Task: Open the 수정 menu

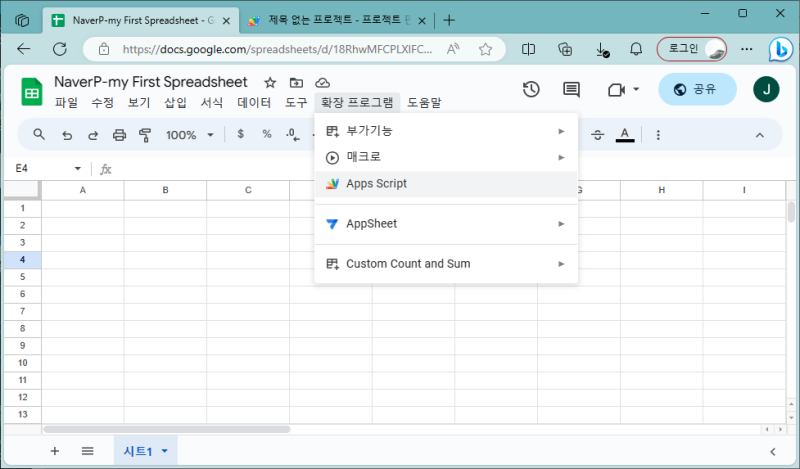Action: (103, 103)
